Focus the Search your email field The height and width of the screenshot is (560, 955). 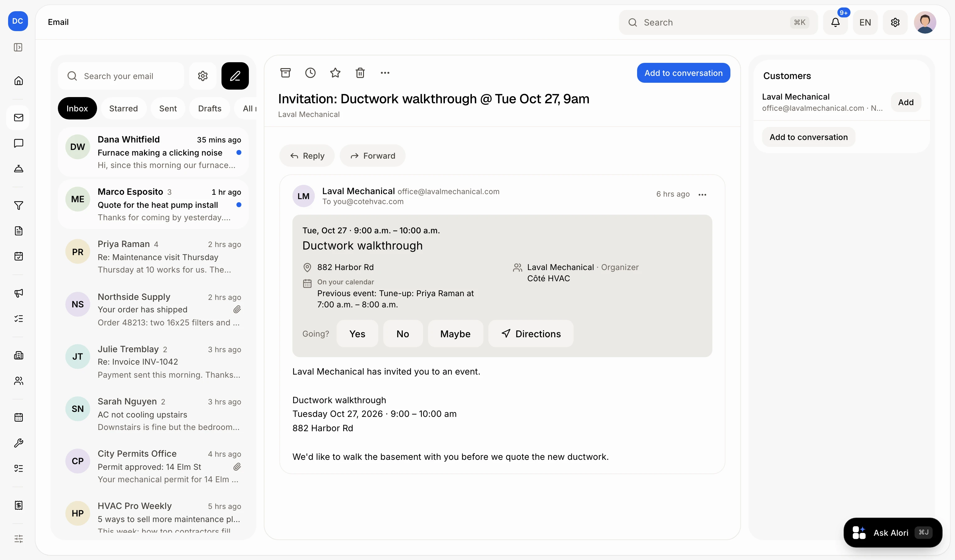click(x=121, y=76)
